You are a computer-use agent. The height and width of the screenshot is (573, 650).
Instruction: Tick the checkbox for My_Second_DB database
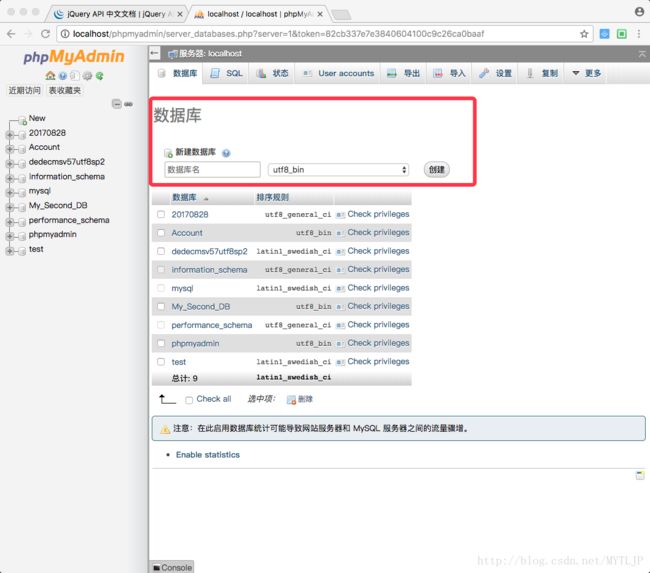161,306
